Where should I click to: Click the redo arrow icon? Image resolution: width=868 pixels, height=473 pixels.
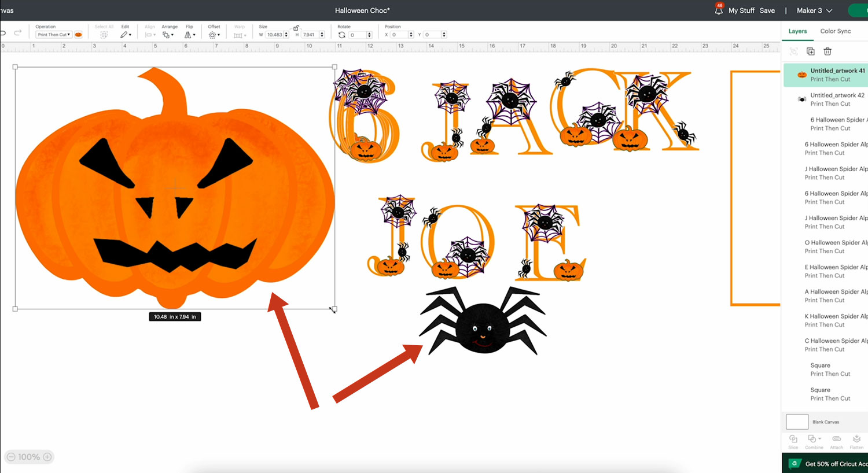[x=18, y=33]
